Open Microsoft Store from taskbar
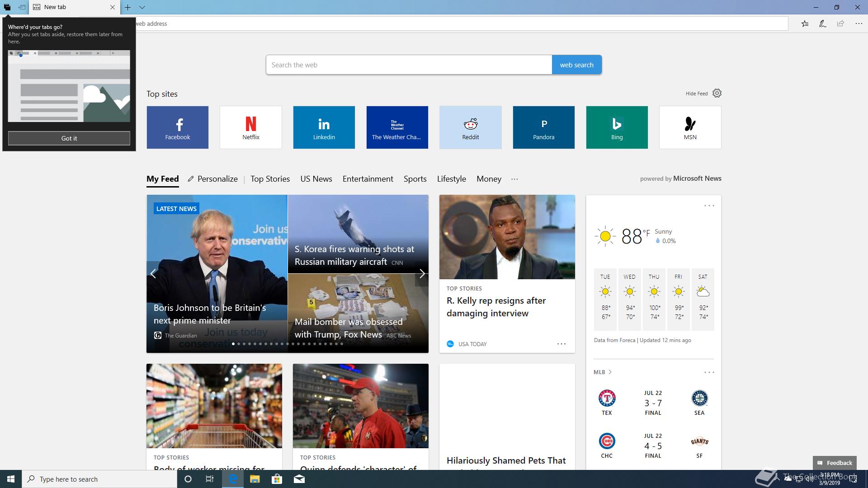 point(277,479)
